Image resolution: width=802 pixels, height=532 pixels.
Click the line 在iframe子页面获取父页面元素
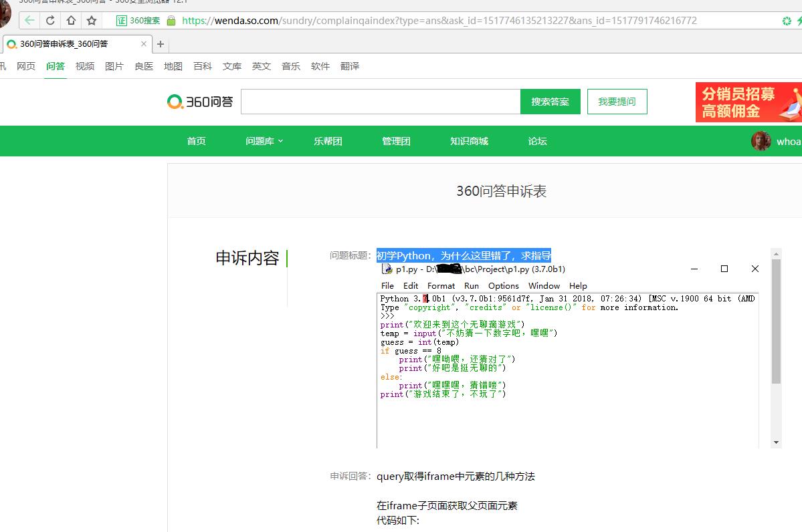pos(447,505)
